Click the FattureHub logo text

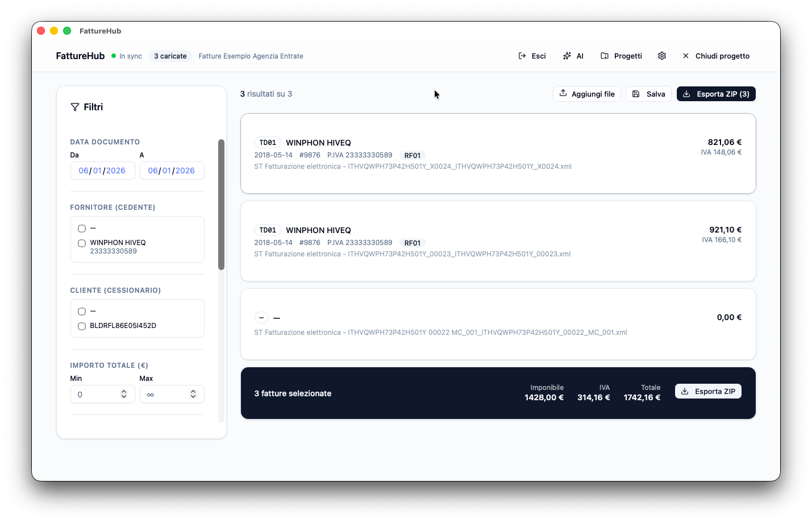tap(80, 56)
